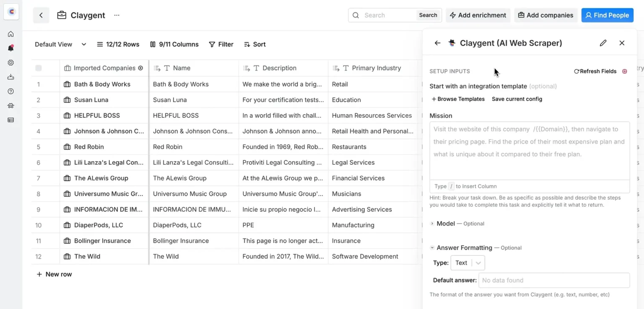Screen dimensions: 644x309
Task: Click the Find People button
Action: [607, 15]
